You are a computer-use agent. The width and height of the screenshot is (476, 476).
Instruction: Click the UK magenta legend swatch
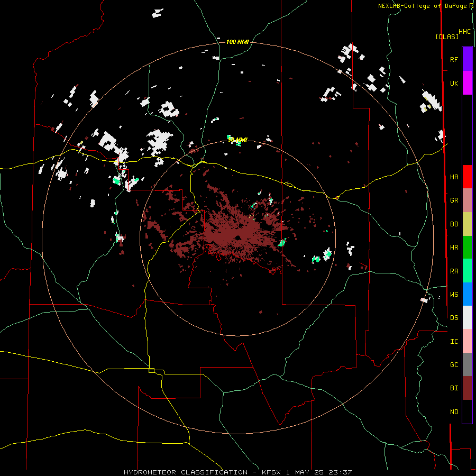tap(467, 83)
